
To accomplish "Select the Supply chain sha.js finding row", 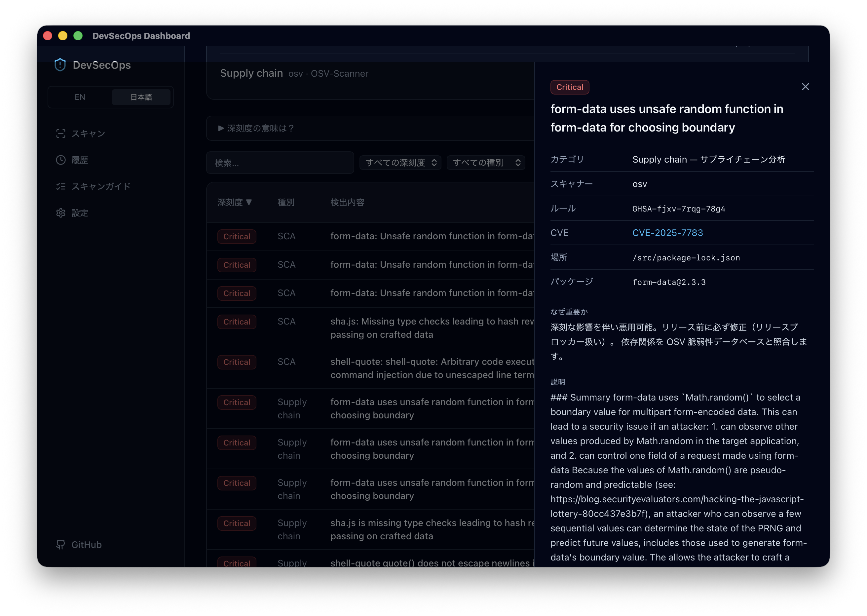I will (370, 529).
